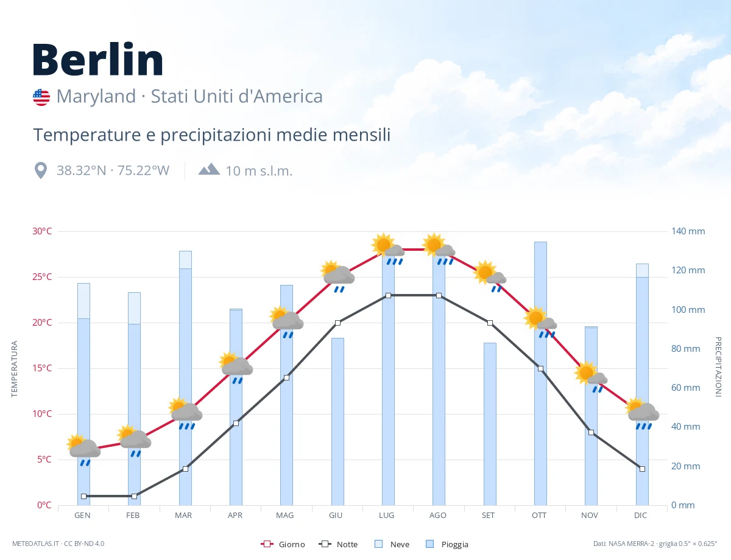Click the DIC month axis label
This screenshot has width=731, height=560.
pos(640,515)
